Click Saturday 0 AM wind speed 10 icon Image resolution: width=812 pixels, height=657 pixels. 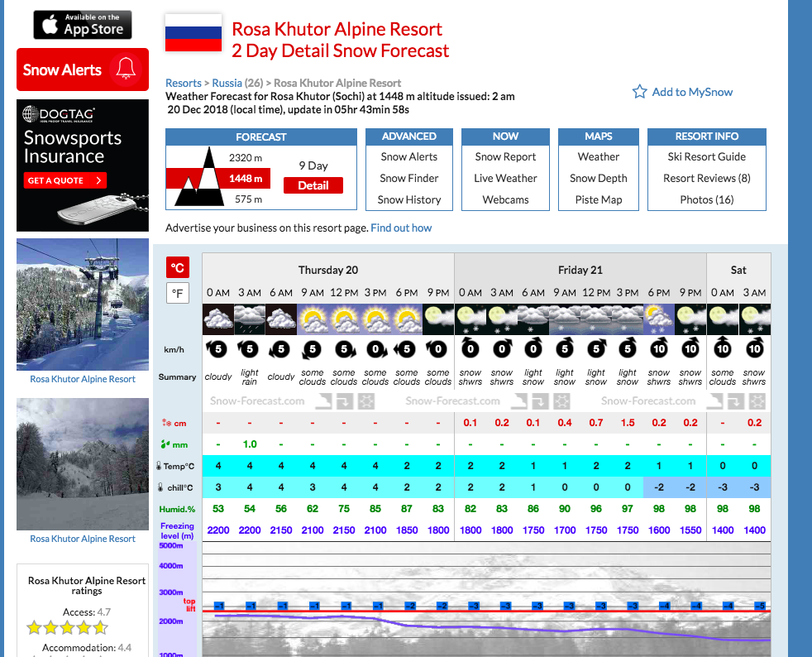pos(723,348)
